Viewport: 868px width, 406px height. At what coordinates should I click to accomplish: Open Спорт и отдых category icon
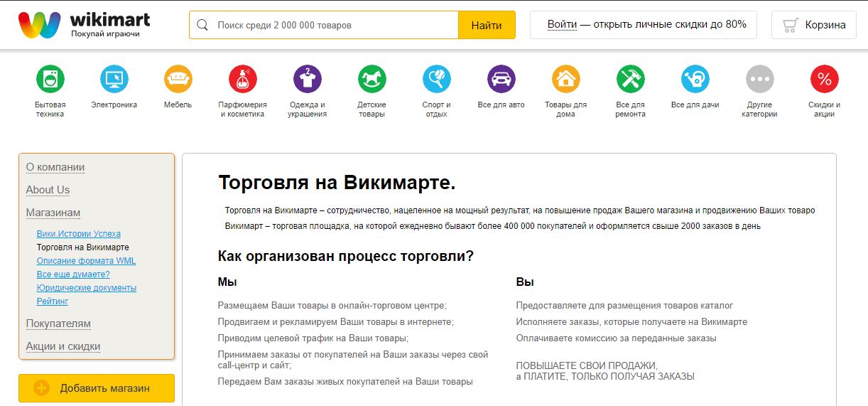click(x=436, y=78)
